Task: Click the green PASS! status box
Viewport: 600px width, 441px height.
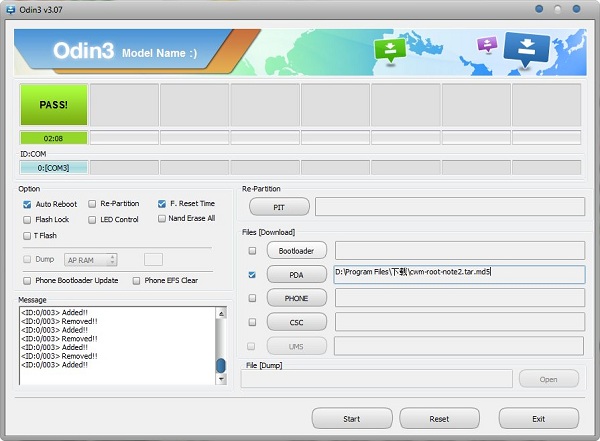Action: click(53, 104)
